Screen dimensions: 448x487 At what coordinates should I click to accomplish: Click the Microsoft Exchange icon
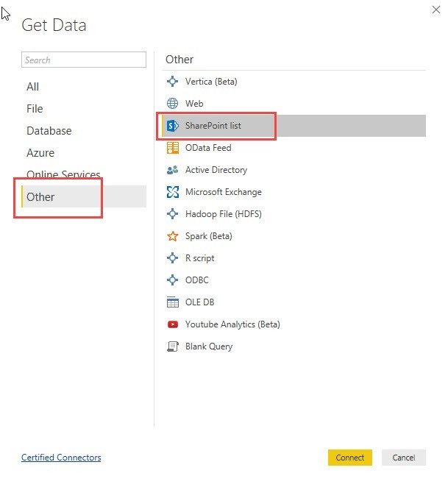(x=172, y=192)
